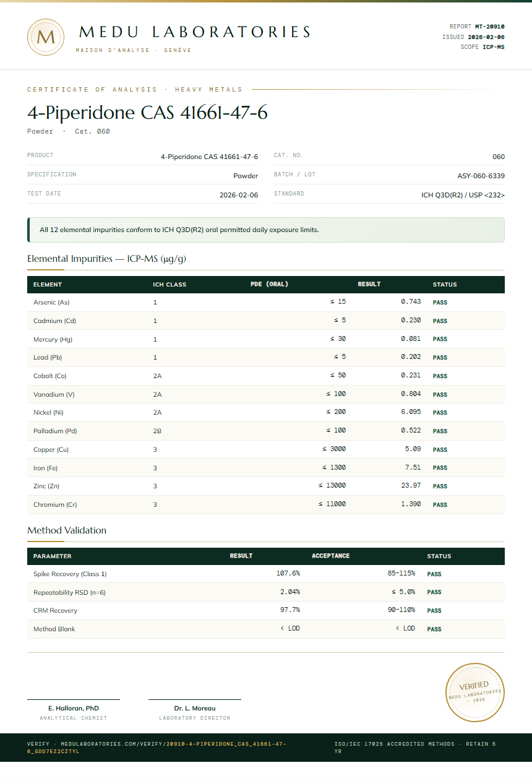The image size is (532, 781).
Task: Select Zinc result 23.97
Action: tap(411, 486)
